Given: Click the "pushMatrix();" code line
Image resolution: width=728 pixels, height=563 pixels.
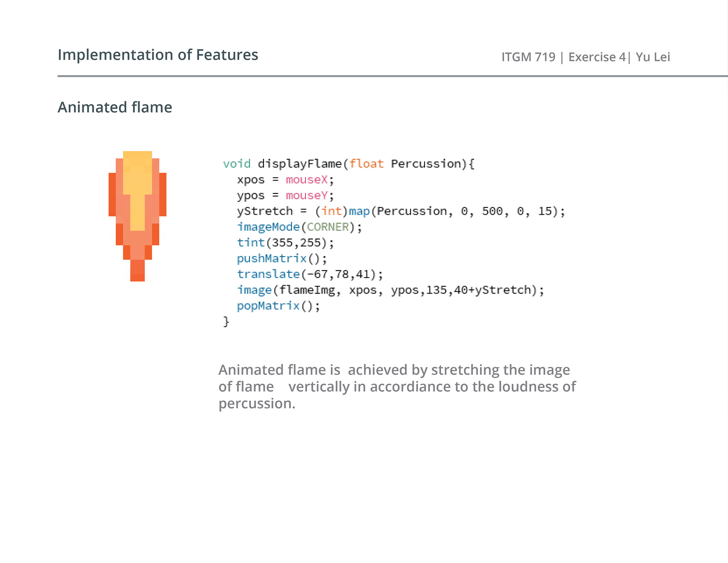Looking at the screenshot, I should [281, 259].
